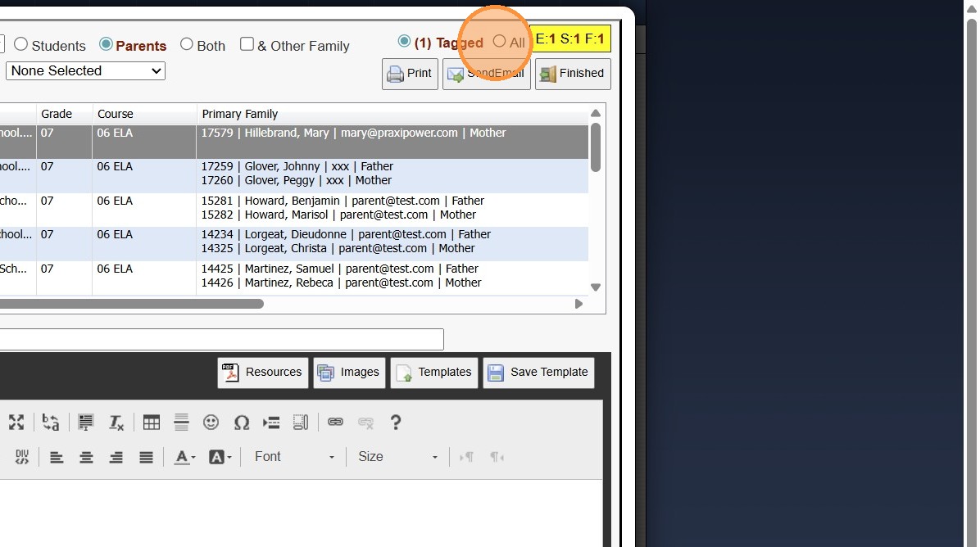Click the Select All editor icon

coord(85,423)
